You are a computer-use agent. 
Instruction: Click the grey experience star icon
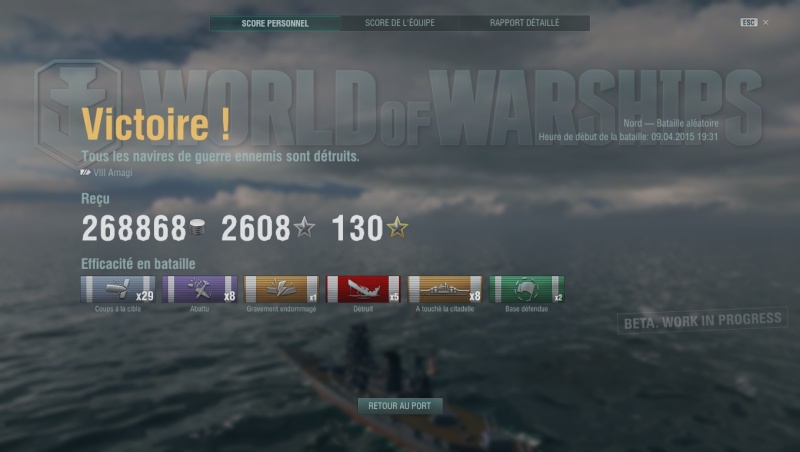coord(305,227)
